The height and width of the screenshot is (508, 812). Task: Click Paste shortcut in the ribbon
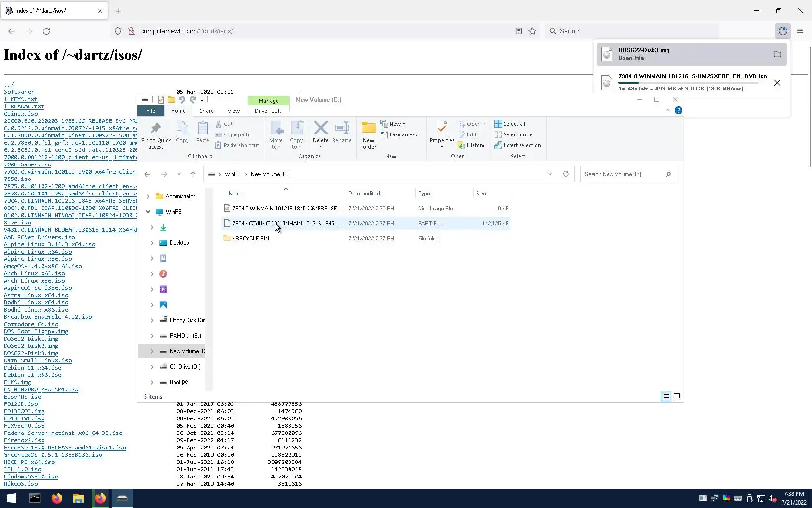(x=237, y=145)
